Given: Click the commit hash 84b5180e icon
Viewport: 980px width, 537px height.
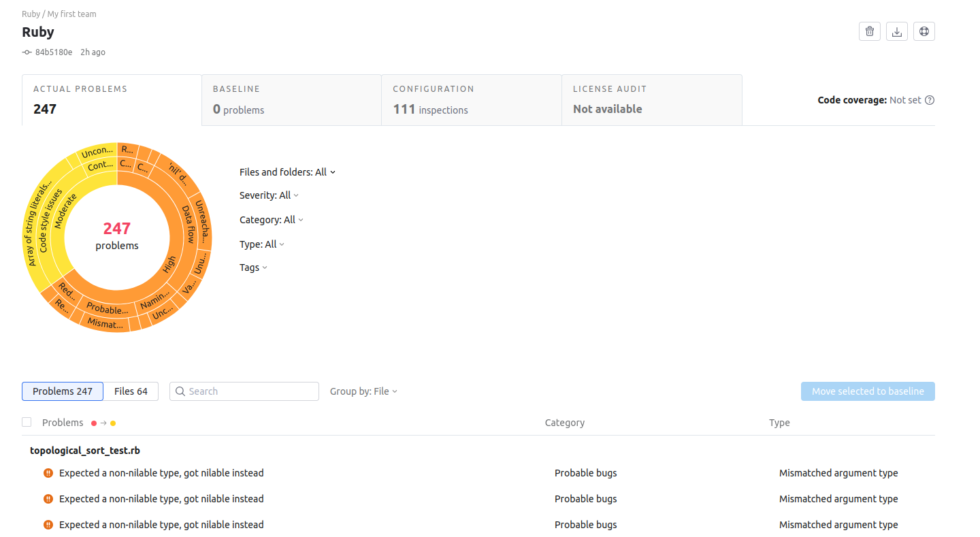Looking at the screenshot, I should pyautogui.click(x=27, y=52).
